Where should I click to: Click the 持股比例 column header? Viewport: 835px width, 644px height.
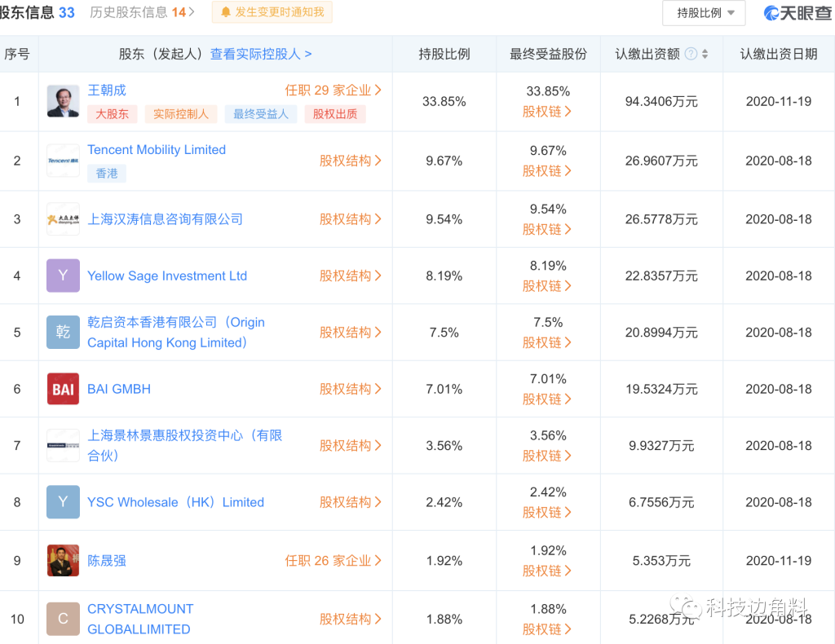point(444,54)
